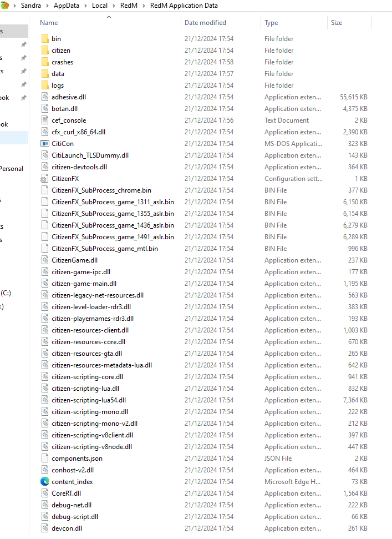Click the CitizenFX_SubProcess_chrome.bin file icon
The height and width of the screenshot is (539, 392).
pos(45,190)
